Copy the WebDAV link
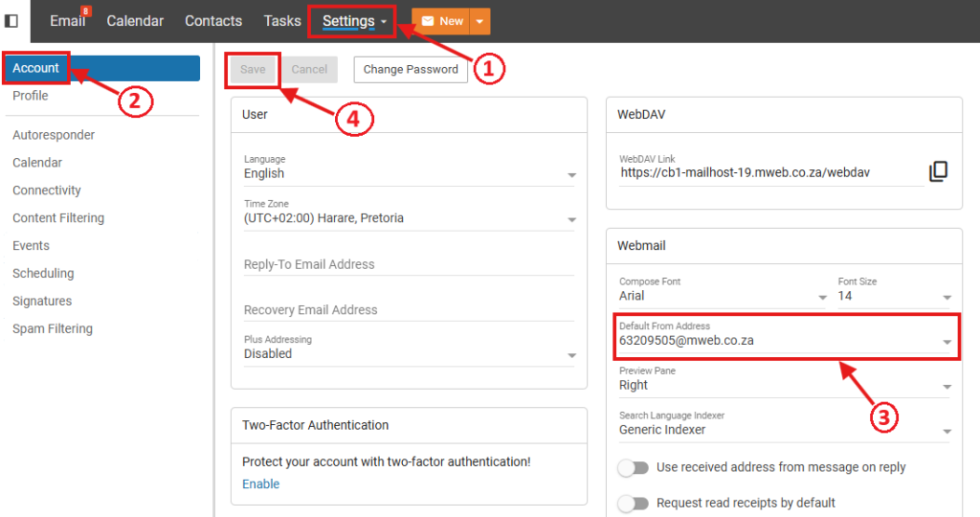This screenshot has width=980, height=517. click(938, 171)
